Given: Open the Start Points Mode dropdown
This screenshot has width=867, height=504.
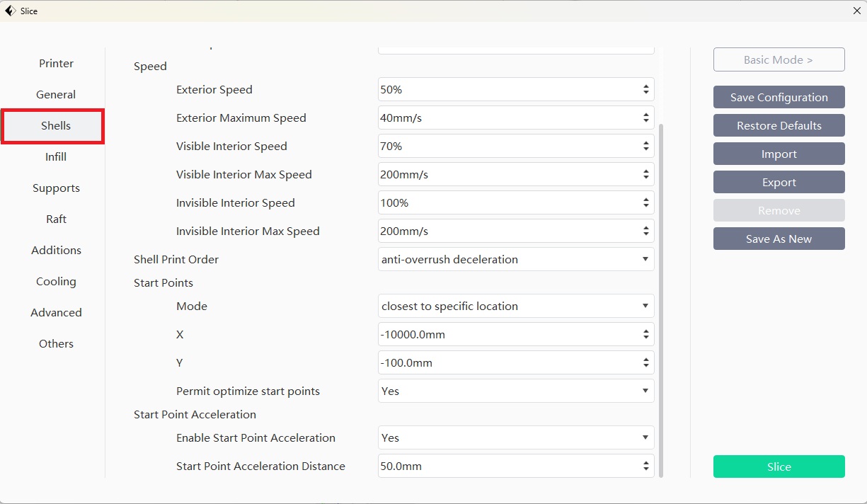Looking at the screenshot, I should click(515, 306).
